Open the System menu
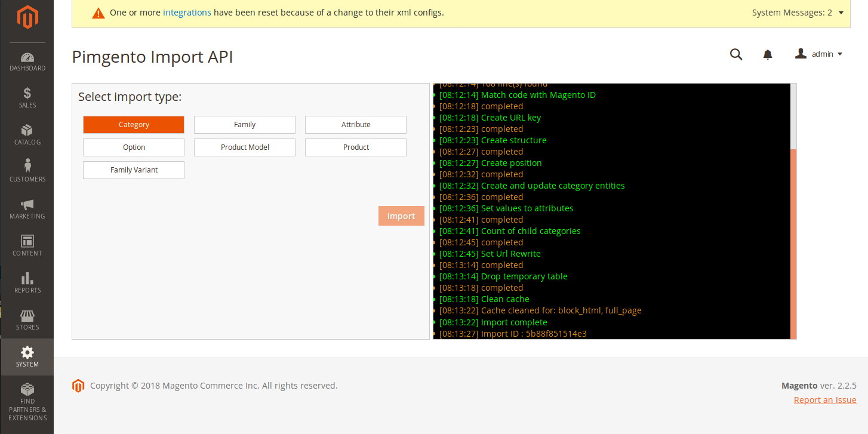 27,358
